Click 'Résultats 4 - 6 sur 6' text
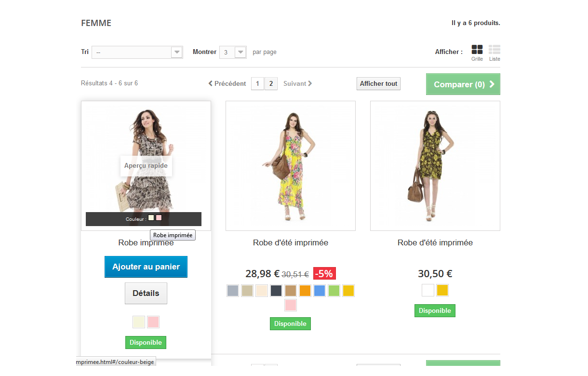 [109, 83]
